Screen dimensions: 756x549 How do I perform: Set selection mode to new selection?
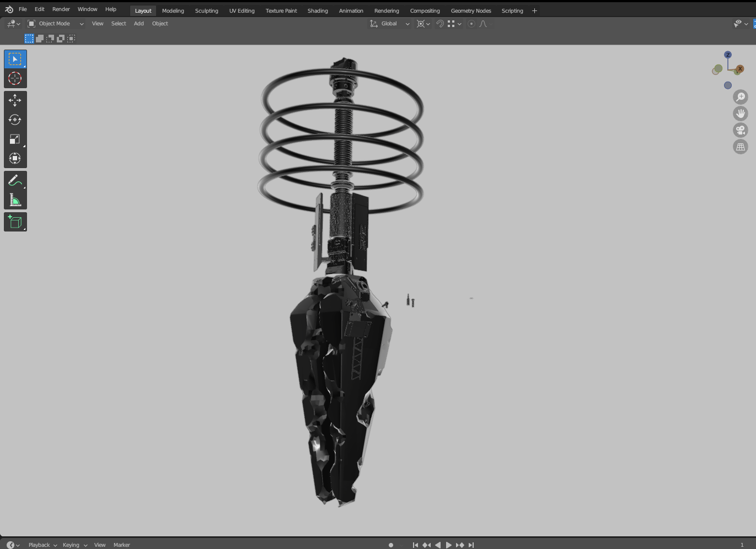coord(29,39)
